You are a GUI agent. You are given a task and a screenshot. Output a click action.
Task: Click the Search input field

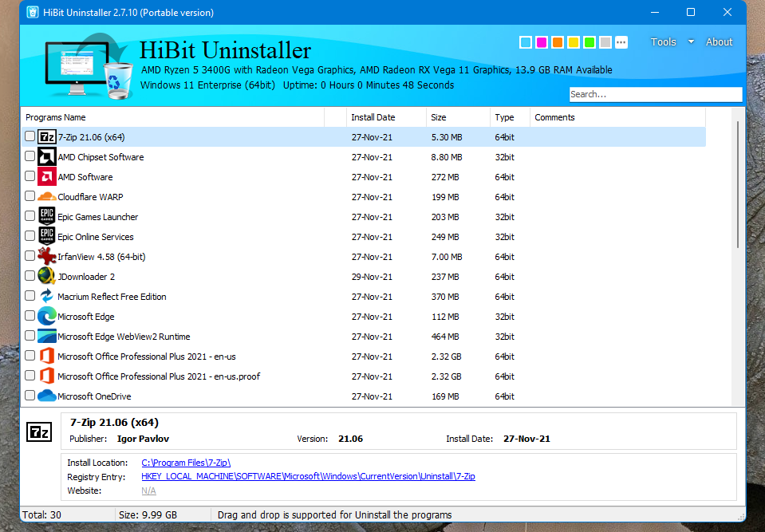(x=656, y=94)
